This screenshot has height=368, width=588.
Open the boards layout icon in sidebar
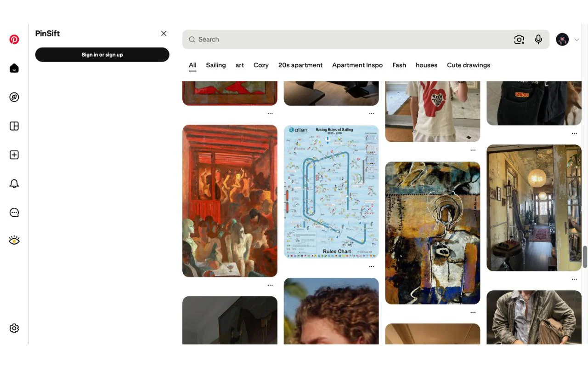point(14,126)
